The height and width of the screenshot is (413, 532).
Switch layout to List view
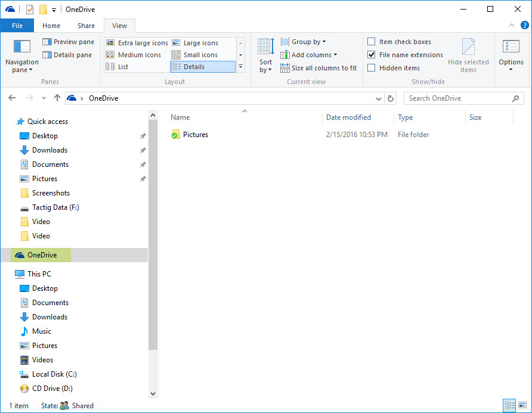click(x=117, y=67)
